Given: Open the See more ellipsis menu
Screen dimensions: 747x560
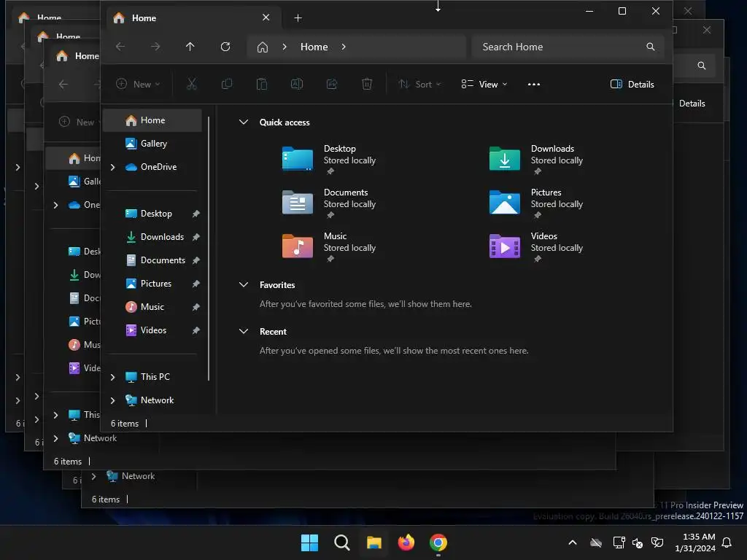Looking at the screenshot, I should click(x=533, y=85).
